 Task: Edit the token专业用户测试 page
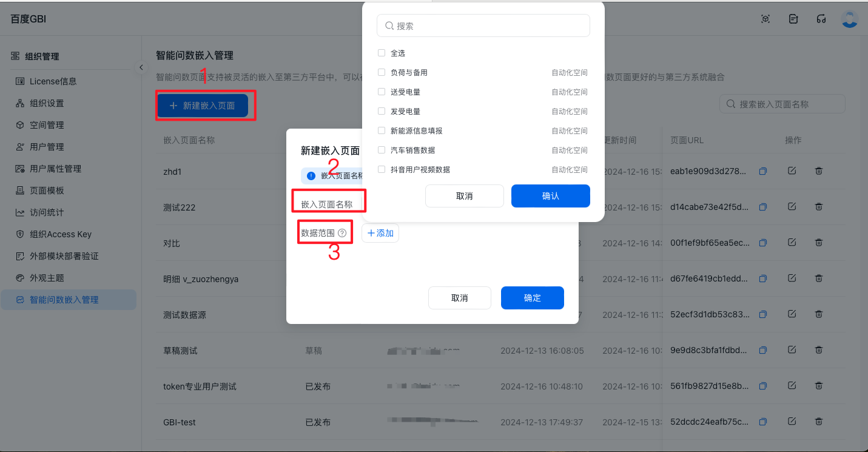tap(792, 386)
